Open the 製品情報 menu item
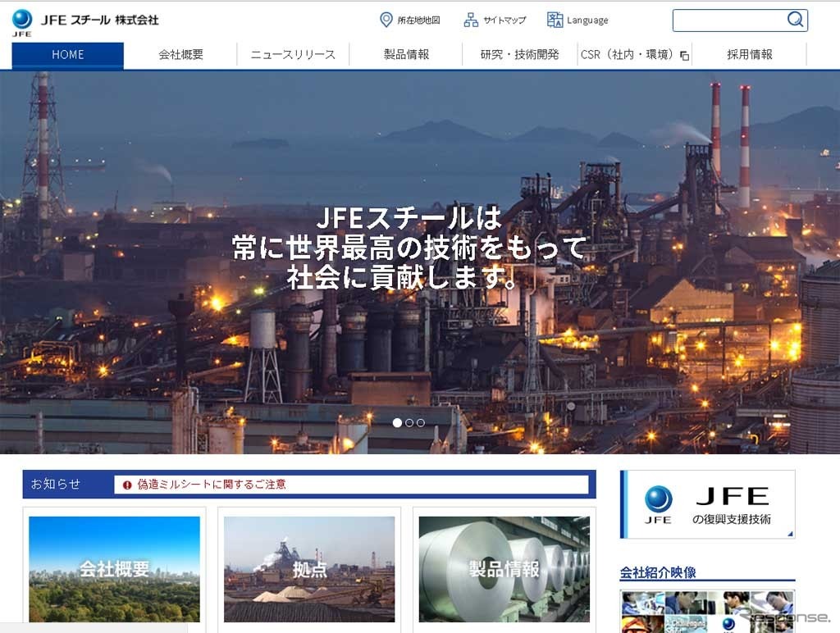840x633 pixels. click(406, 55)
